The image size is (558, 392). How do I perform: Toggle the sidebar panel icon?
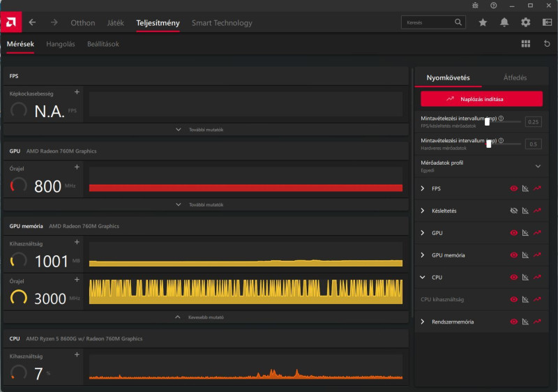547,22
